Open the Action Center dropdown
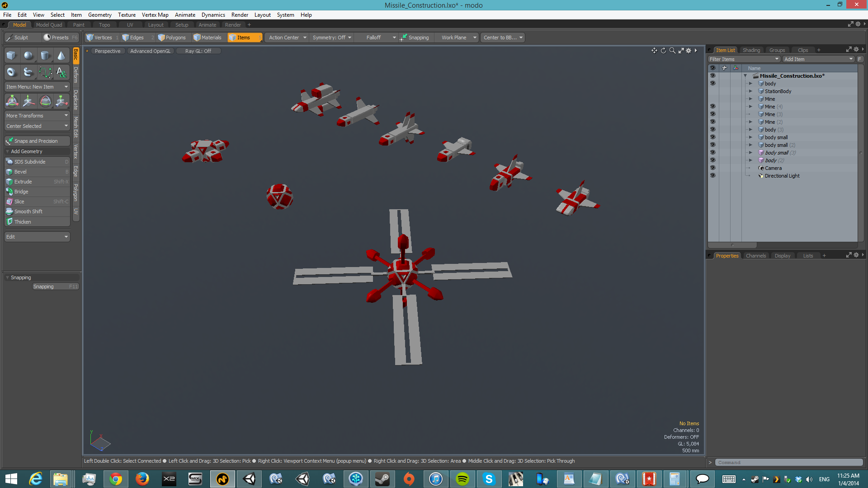868x488 pixels. click(288, 38)
